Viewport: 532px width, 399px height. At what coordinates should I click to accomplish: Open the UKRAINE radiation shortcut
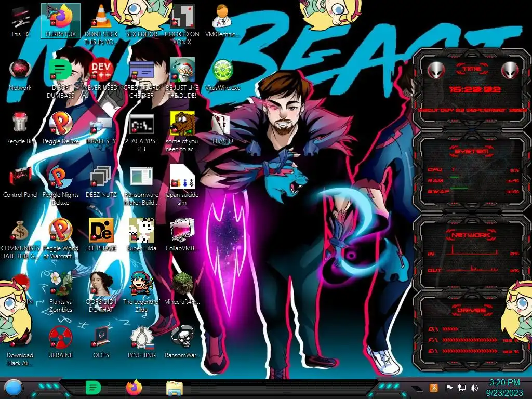coord(61,342)
